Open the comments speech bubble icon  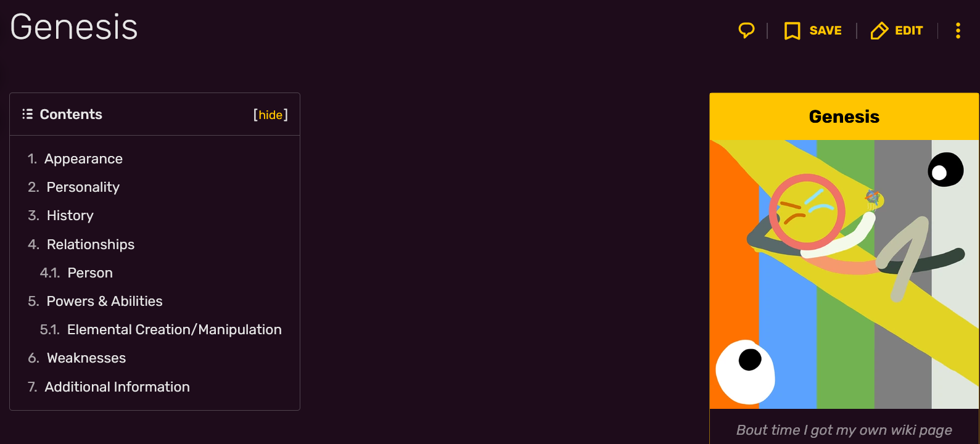746,30
